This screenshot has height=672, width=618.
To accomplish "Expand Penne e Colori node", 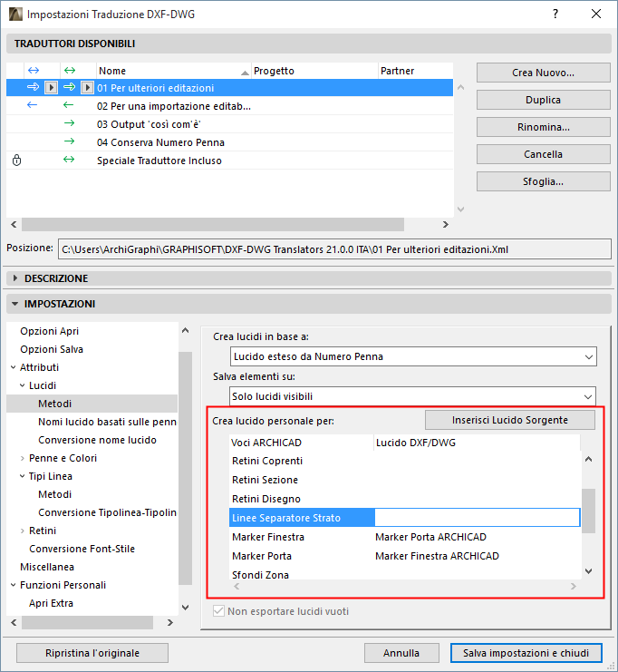I will click(23, 458).
